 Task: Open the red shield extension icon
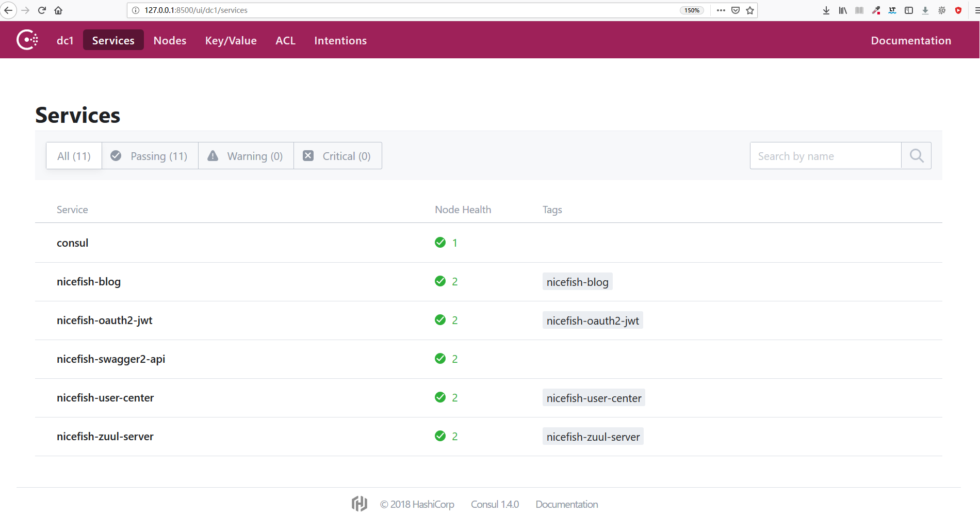[958, 10]
